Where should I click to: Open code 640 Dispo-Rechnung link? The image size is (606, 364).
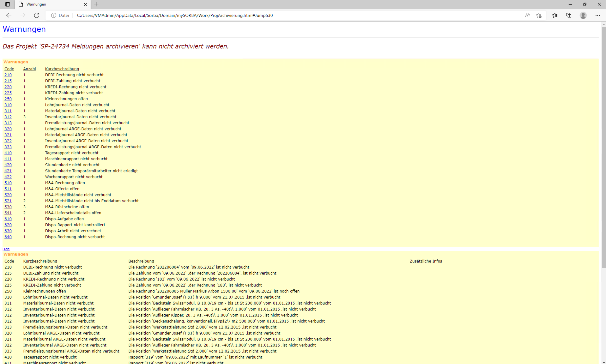[8, 237]
